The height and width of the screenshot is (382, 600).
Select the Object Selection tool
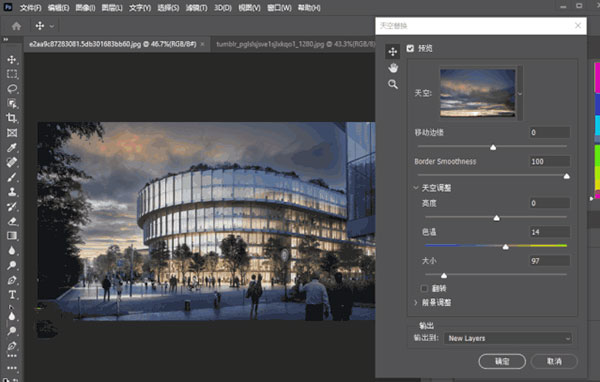(12, 103)
